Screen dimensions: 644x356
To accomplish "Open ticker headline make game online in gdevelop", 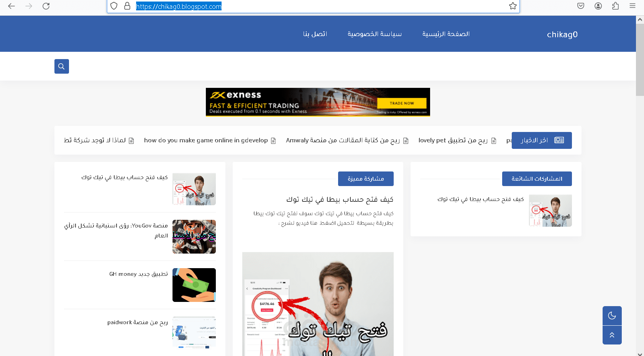I will tap(206, 140).
